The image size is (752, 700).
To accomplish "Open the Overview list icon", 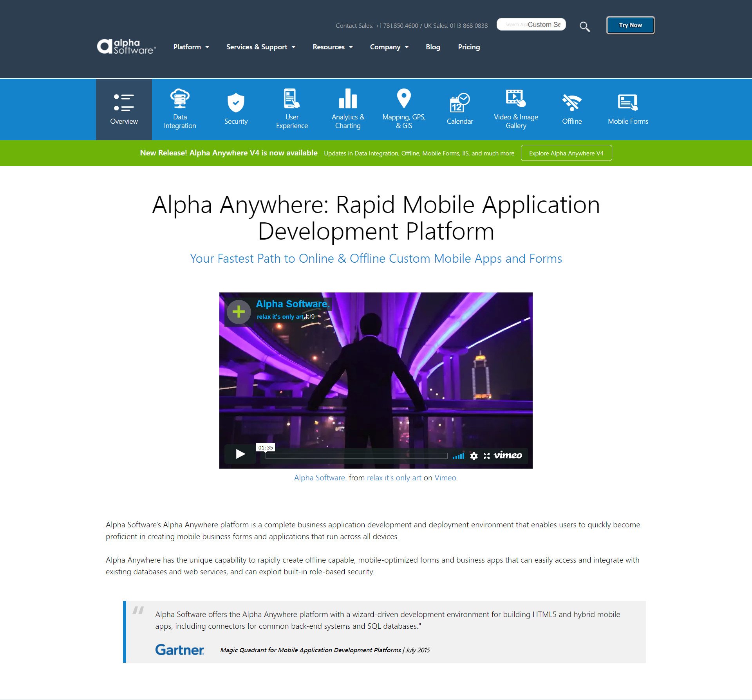I will [x=124, y=103].
